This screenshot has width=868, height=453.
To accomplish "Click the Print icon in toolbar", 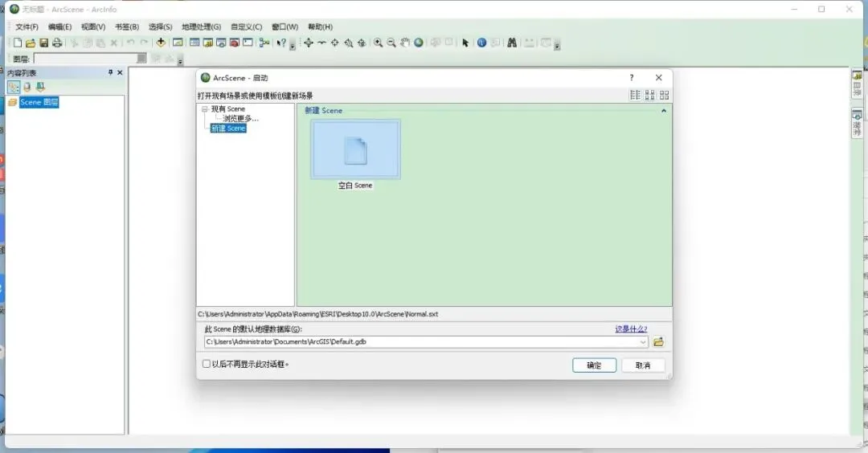I will coord(57,43).
